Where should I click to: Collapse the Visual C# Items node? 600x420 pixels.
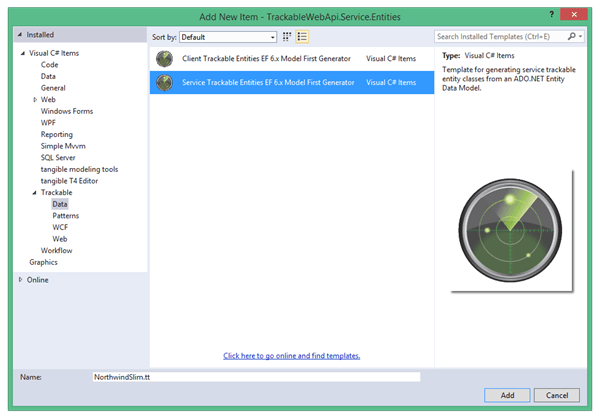pos(23,53)
